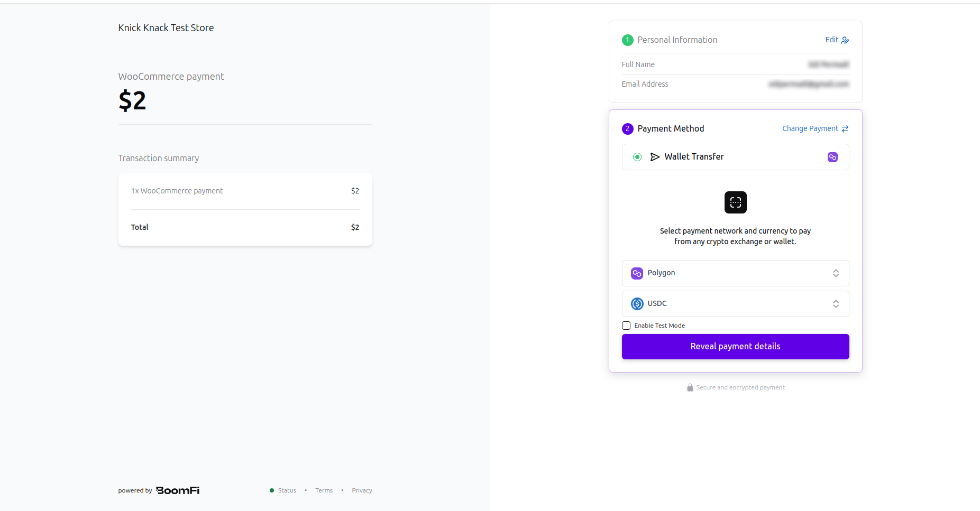Viewport: 980px width, 511px height.
Task: Click the QR code scan icon
Action: pos(735,202)
